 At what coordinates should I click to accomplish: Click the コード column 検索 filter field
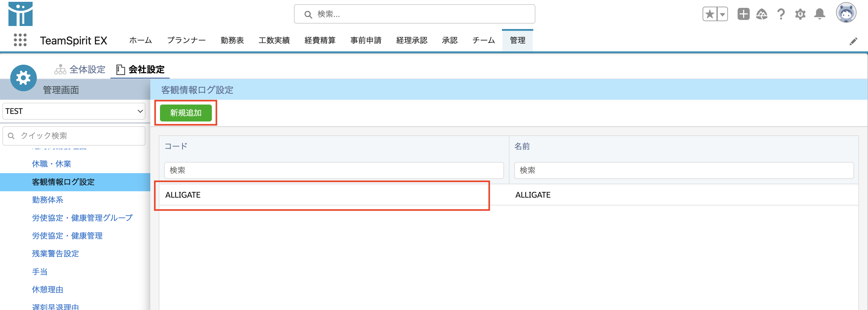click(334, 170)
